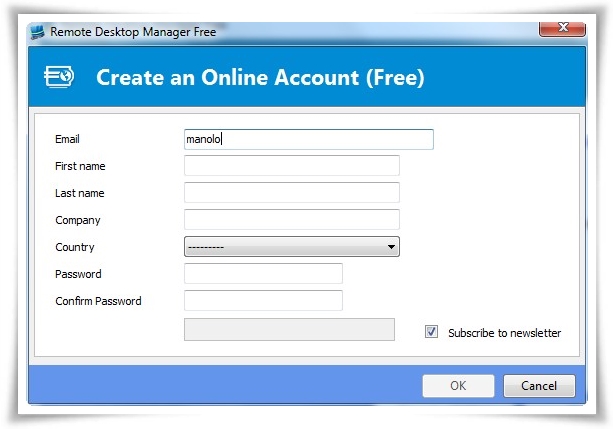Focus the First name text field
This screenshot has width=613, height=429.
click(x=292, y=165)
